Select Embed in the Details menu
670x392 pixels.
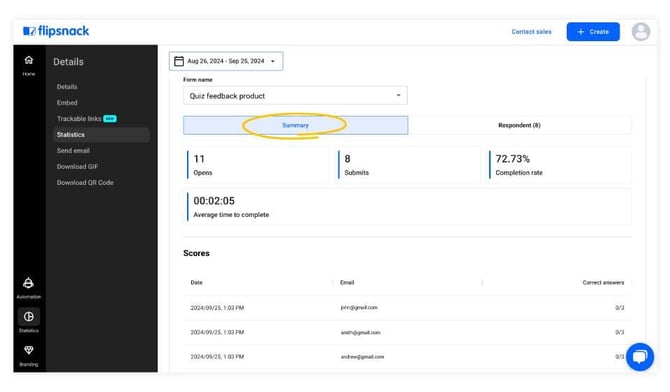click(67, 103)
